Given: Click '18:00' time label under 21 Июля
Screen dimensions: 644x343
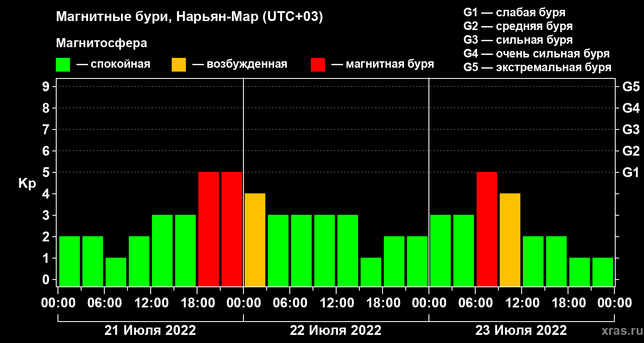Looking at the screenshot, I should [x=197, y=303].
